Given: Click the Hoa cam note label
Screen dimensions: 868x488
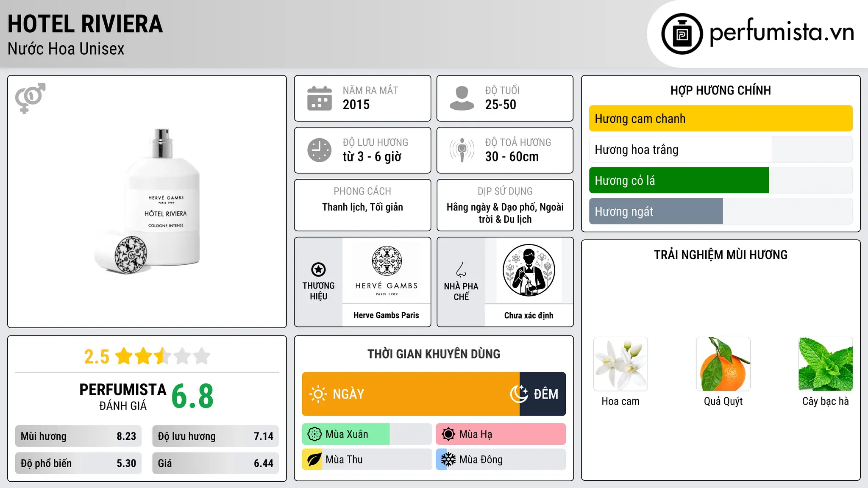Looking at the screenshot, I should 620,401.
